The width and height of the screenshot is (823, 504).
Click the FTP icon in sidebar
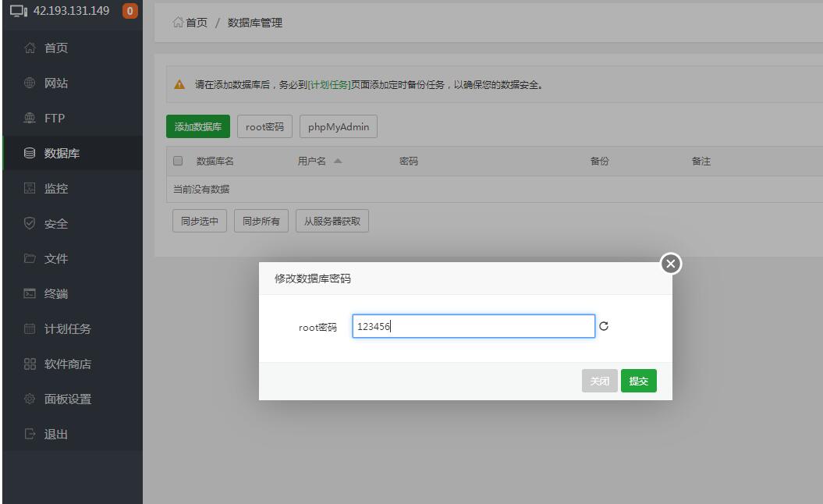pyautogui.click(x=30, y=119)
